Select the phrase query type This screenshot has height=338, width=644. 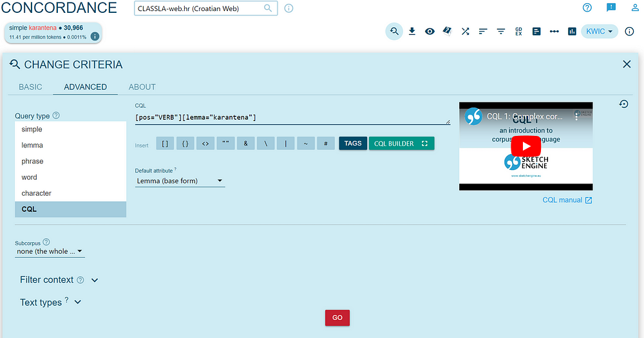pos(70,162)
